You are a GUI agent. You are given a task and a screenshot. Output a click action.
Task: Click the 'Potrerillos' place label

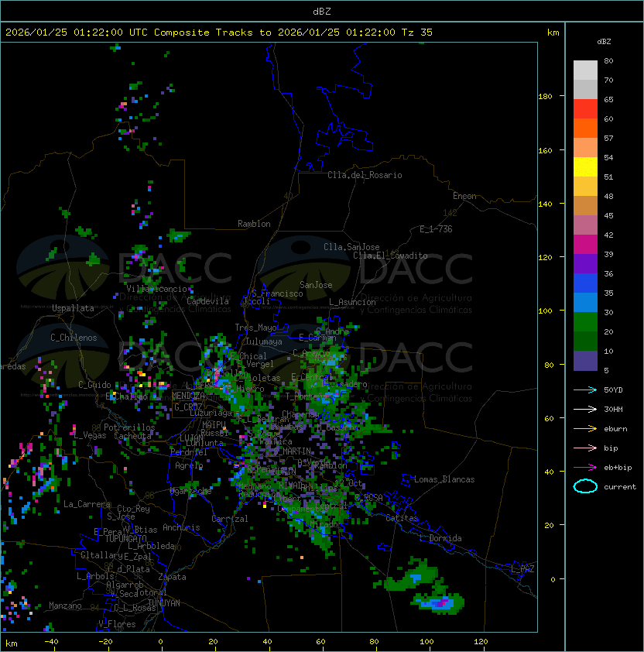click(129, 427)
